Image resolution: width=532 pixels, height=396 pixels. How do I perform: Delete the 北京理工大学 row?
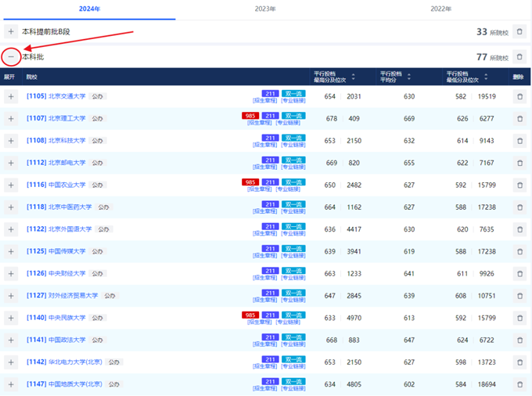click(x=519, y=118)
